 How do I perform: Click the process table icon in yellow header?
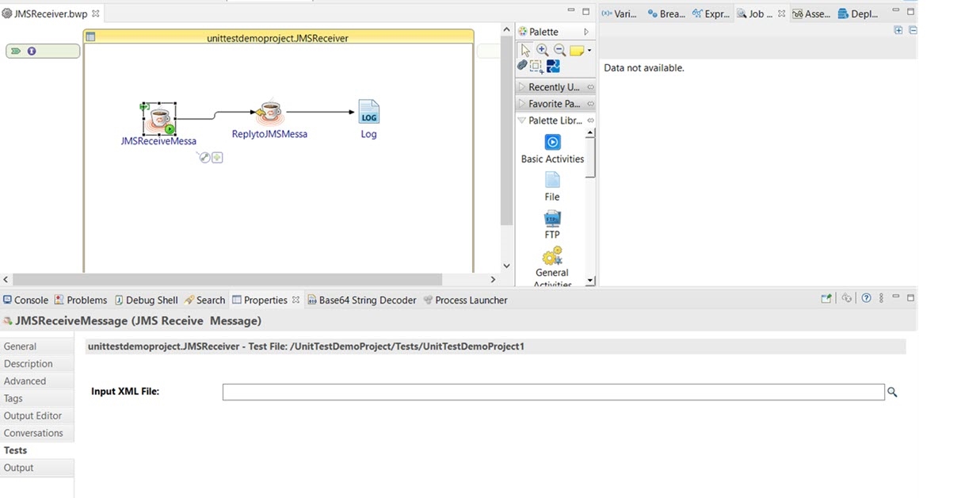(x=90, y=37)
